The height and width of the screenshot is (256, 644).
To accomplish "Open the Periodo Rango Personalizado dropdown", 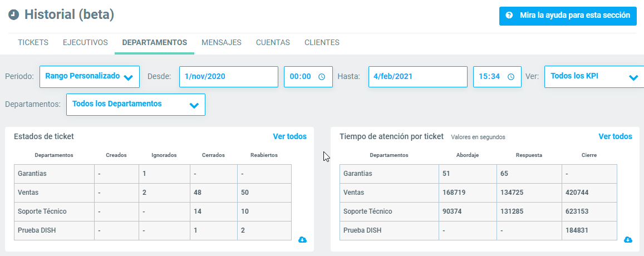I will [x=90, y=77].
